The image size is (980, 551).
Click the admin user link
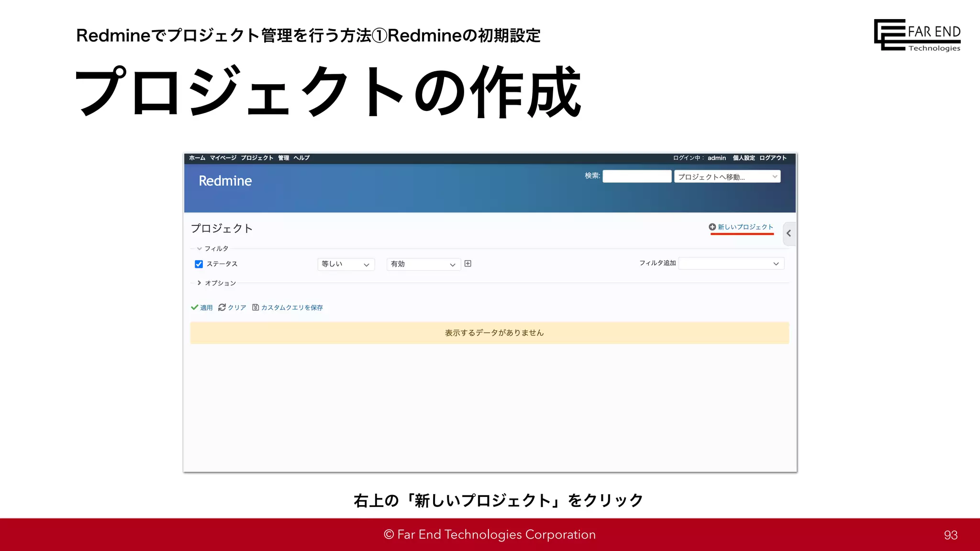click(717, 158)
